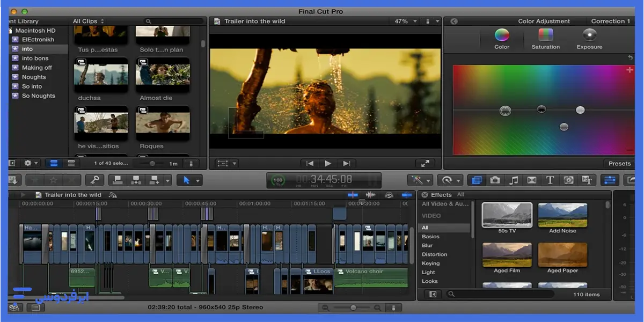Open the All Clips filter menu

coord(89,21)
